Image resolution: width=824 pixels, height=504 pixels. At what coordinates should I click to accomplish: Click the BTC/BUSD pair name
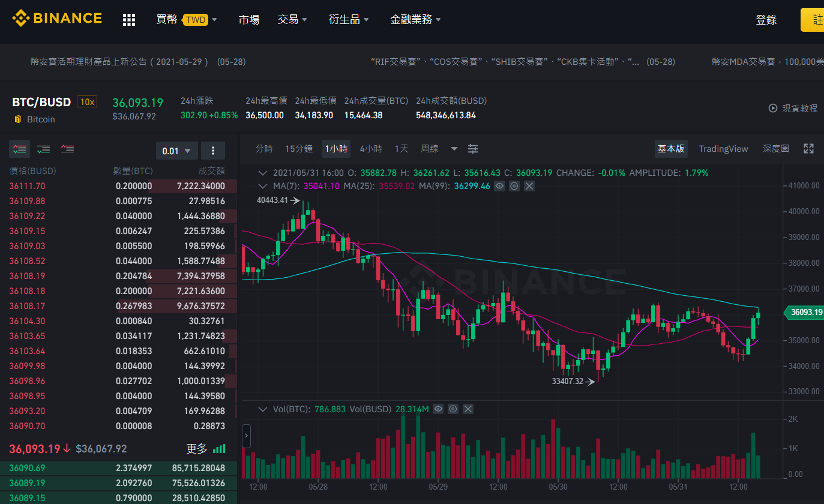point(41,102)
